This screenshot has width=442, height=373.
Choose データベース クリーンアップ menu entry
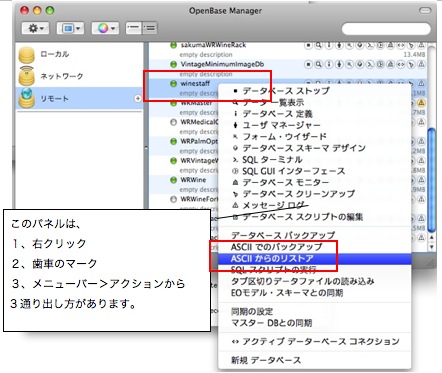(x=314, y=194)
